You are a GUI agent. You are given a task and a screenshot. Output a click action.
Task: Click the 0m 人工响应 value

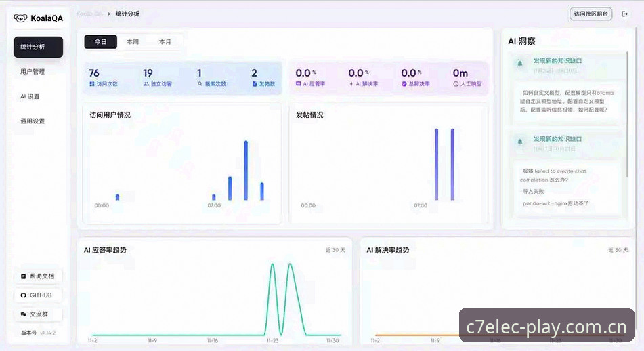[x=460, y=73]
